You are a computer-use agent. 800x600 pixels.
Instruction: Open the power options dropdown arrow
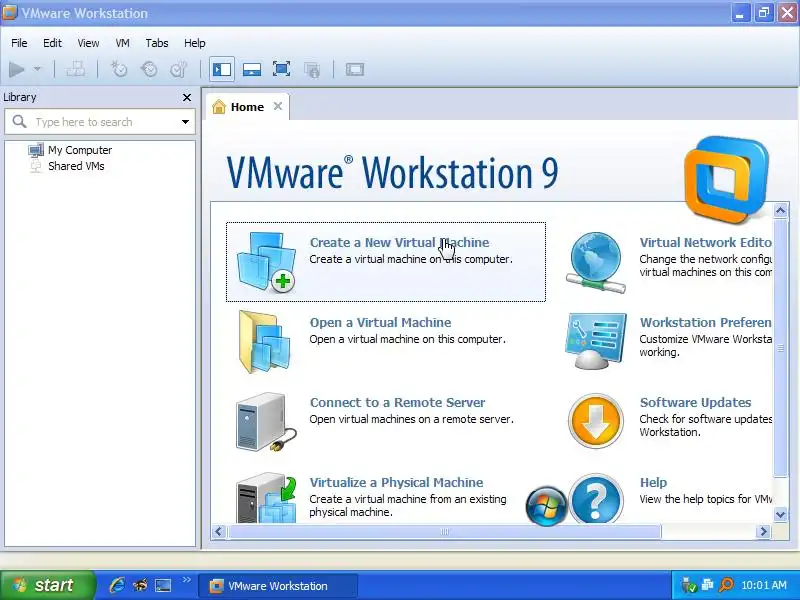(x=37, y=69)
